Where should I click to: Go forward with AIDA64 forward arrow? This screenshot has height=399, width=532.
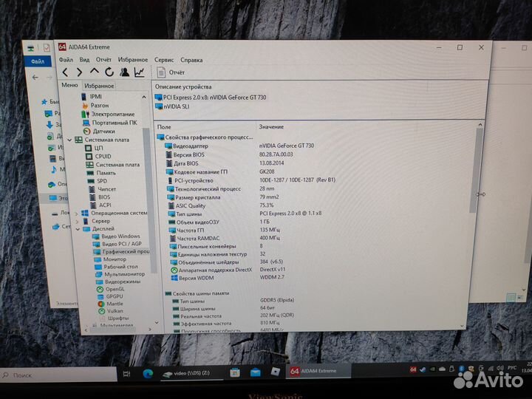[x=79, y=72]
